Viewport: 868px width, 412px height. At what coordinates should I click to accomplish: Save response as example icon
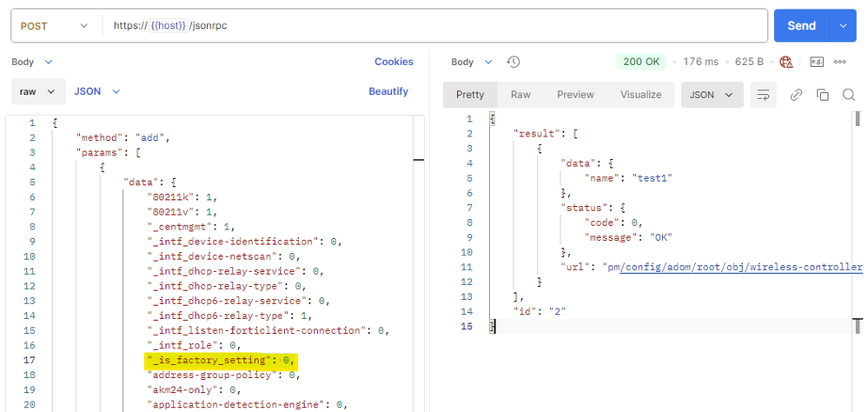pos(816,62)
